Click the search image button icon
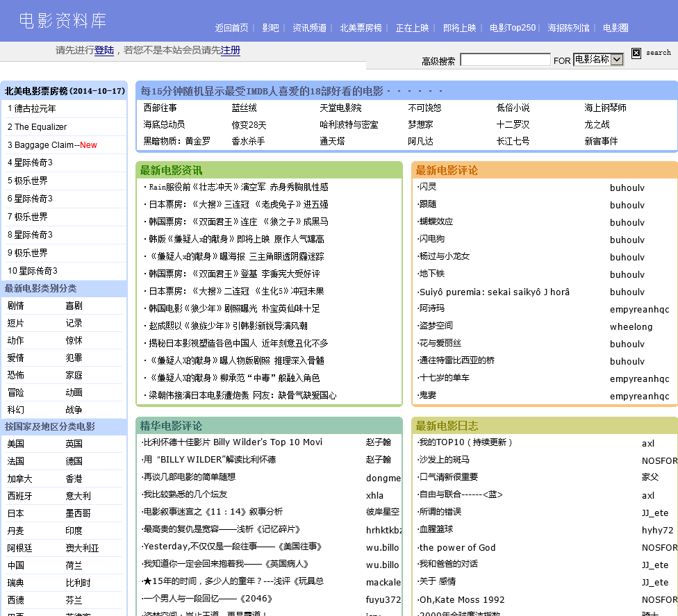The height and width of the screenshot is (616, 678). pos(636,53)
